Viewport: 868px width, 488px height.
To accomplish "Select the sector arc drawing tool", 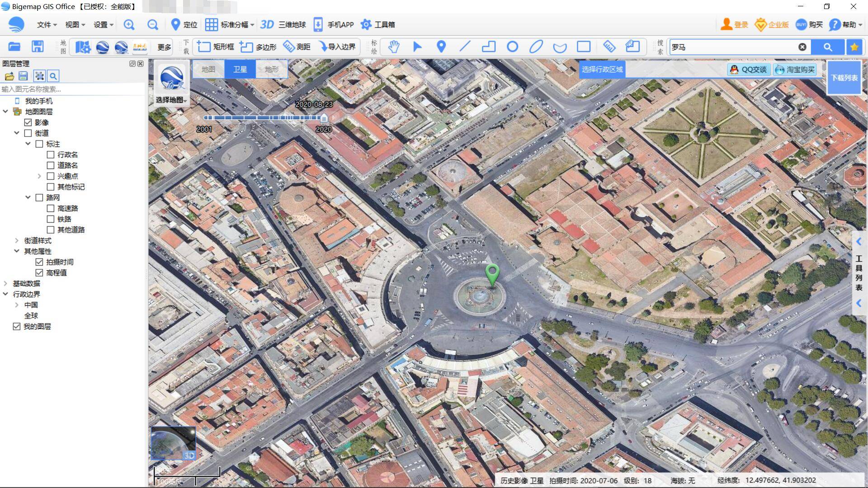I will [x=560, y=47].
